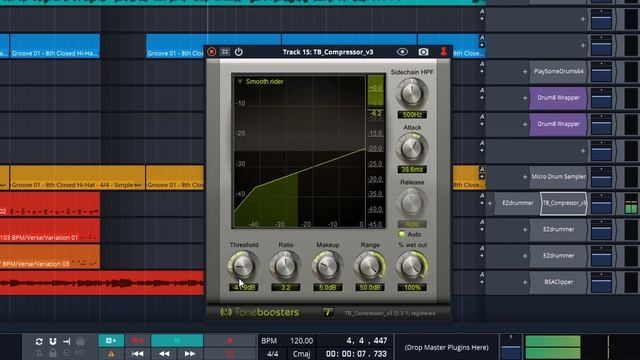Click the volume/pan fader right of BSAClipper
The height and width of the screenshot is (360, 640).
(x=602, y=282)
